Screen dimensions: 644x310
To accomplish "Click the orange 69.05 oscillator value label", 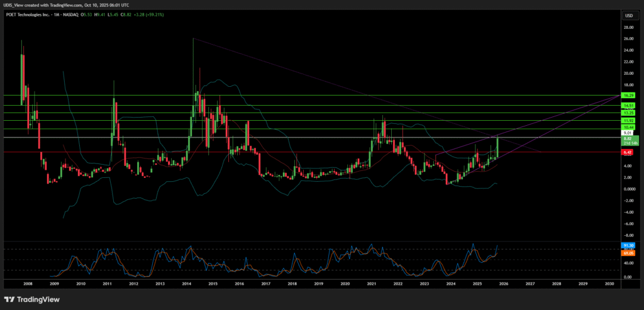I will pyautogui.click(x=628, y=252).
